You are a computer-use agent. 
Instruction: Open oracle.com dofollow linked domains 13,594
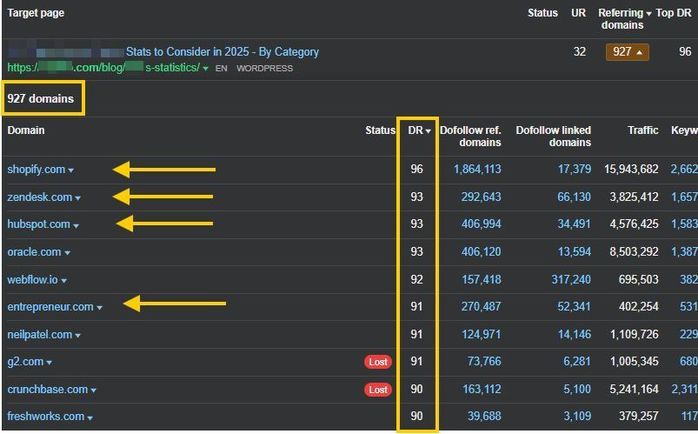[x=574, y=252]
